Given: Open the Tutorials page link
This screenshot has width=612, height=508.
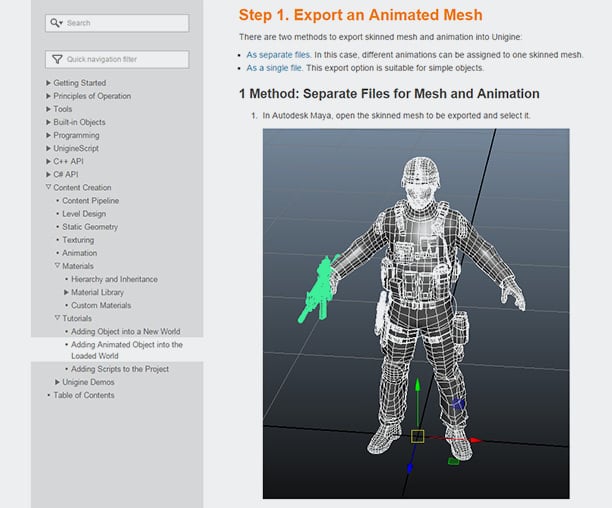Looking at the screenshot, I should click(x=77, y=318).
